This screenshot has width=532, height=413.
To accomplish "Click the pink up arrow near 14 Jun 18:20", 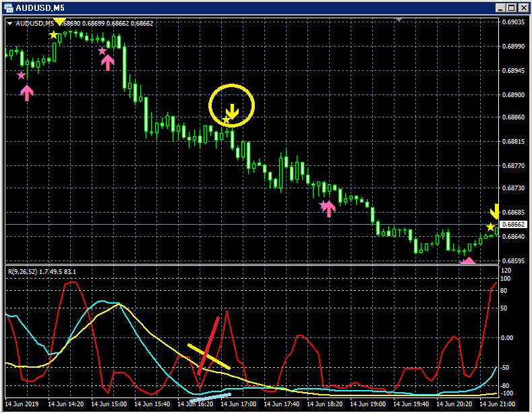I will (x=329, y=209).
